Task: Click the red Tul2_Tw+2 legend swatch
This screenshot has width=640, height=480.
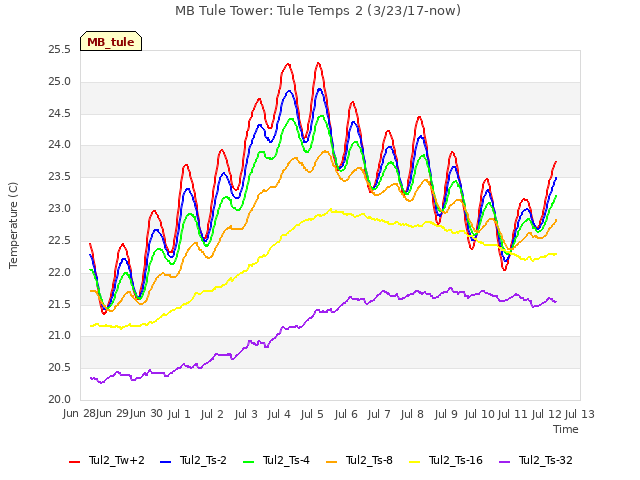Action: point(75,462)
